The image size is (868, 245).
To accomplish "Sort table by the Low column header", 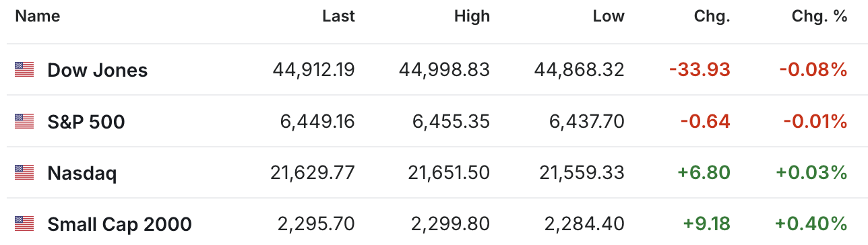I will [x=609, y=17].
